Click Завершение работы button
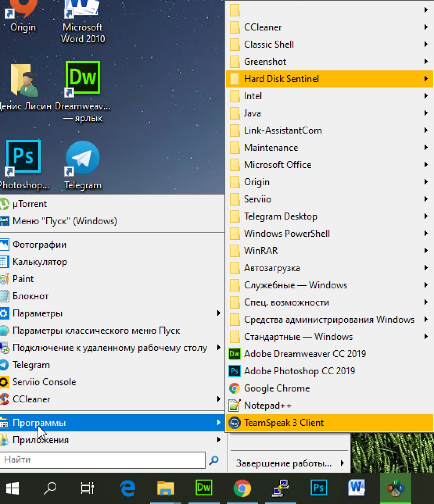 pos(284,463)
